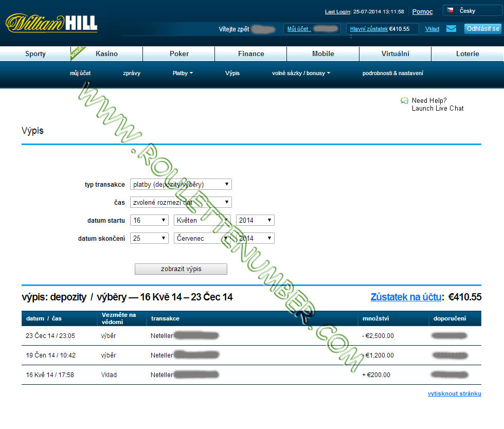This screenshot has height=429, width=504.
Task: Open start day dropdown showing 16
Action: tap(149, 220)
